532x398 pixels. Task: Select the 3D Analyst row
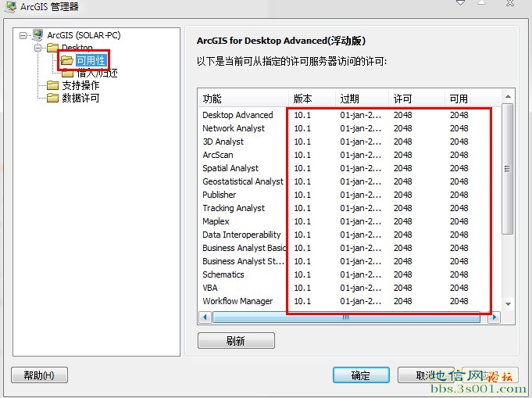pos(349,142)
